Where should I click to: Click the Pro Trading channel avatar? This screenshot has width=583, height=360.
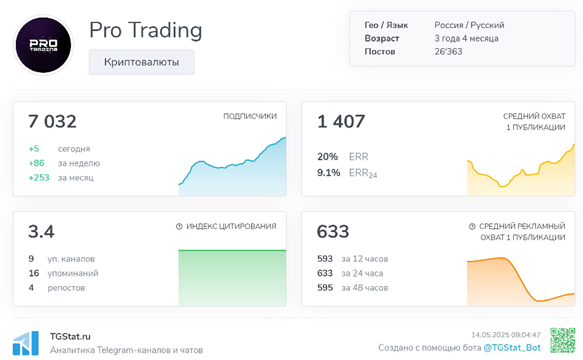(x=44, y=45)
